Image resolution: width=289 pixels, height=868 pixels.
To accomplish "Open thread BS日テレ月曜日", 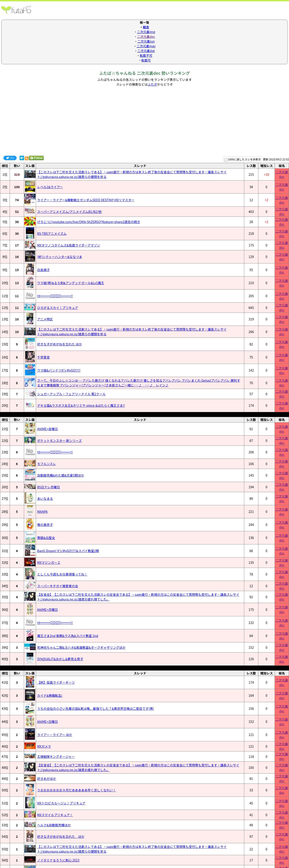I will 48,487.
